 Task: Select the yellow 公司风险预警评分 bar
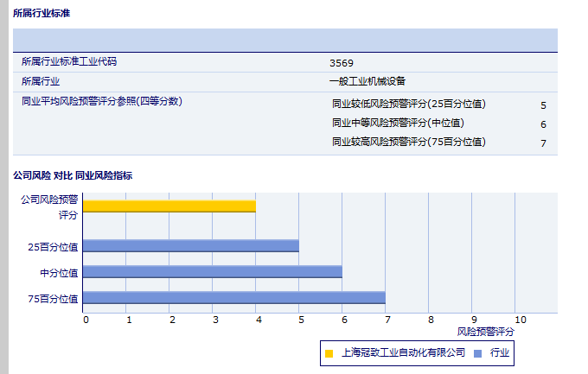point(169,206)
